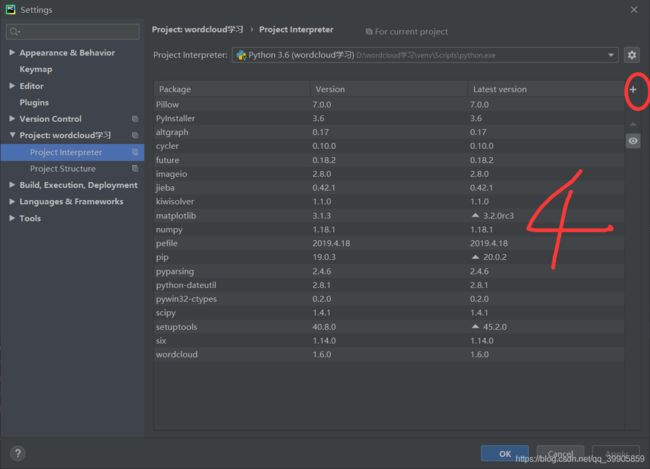Click the Python interpreter icon

241,56
